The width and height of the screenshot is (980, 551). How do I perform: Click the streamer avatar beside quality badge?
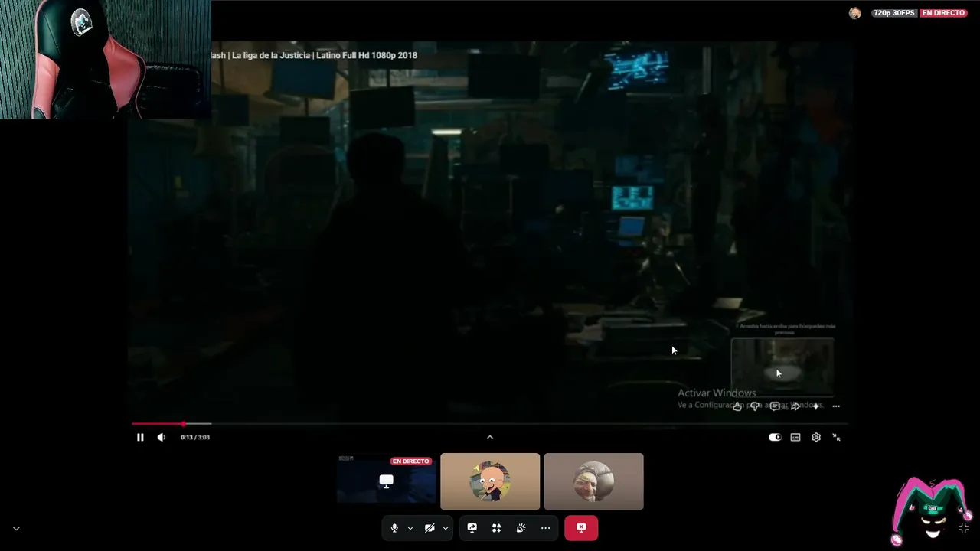(855, 13)
